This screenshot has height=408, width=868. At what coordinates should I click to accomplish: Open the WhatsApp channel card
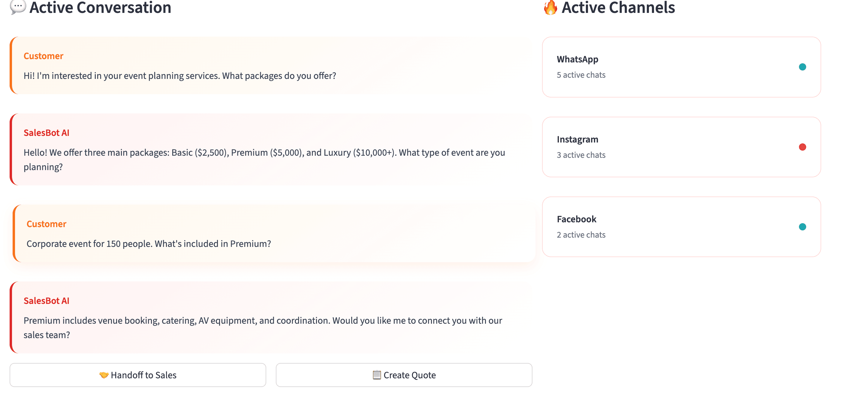pos(681,67)
